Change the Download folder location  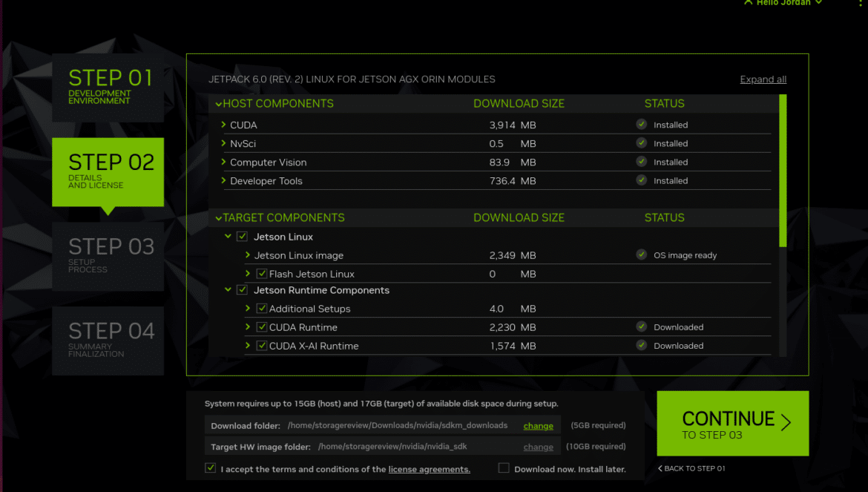(x=538, y=426)
